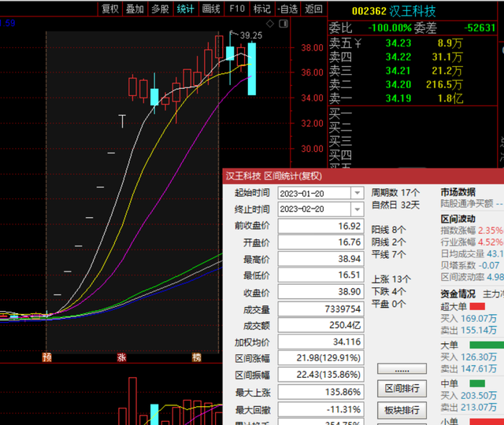Click the 超大单 red indicator bar

(x=477, y=306)
